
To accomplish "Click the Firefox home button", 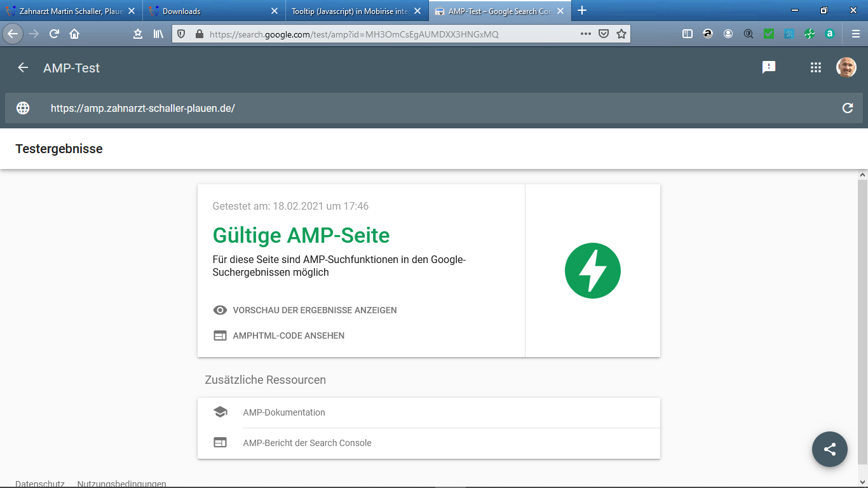I will pyautogui.click(x=74, y=34).
